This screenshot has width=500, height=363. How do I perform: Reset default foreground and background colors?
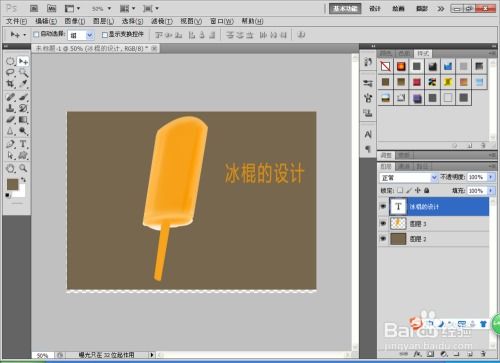tap(7, 195)
